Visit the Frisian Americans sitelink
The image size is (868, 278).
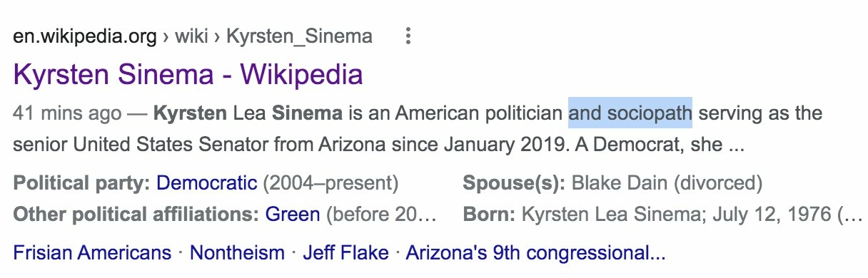pyautogui.click(x=93, y=252)
